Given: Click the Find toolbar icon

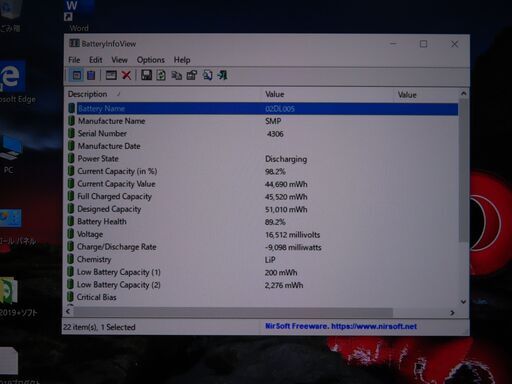Looking at the screenshot, I should 207,75.
